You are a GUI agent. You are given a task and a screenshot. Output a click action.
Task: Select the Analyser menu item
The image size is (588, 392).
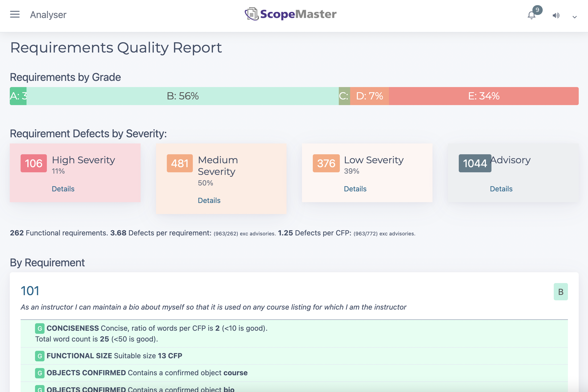coord(48,15)
